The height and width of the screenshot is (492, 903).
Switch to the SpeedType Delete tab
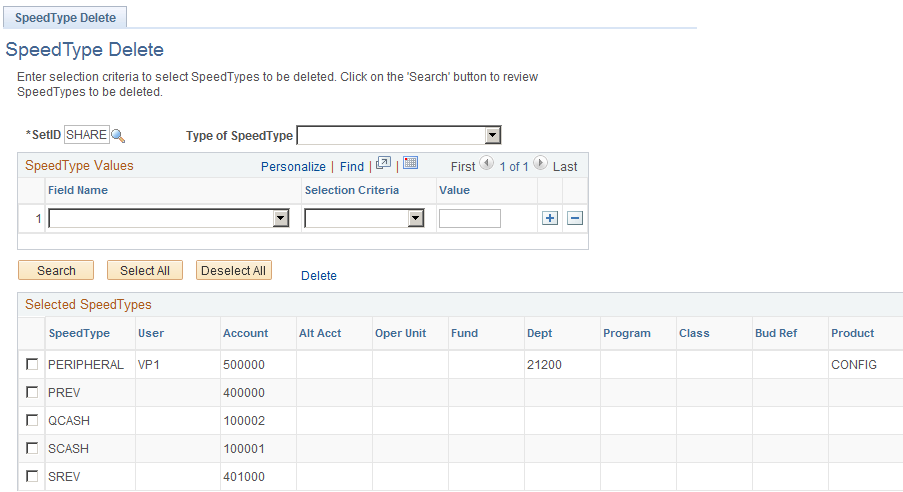pyautogui.click(x=65, y=18)
